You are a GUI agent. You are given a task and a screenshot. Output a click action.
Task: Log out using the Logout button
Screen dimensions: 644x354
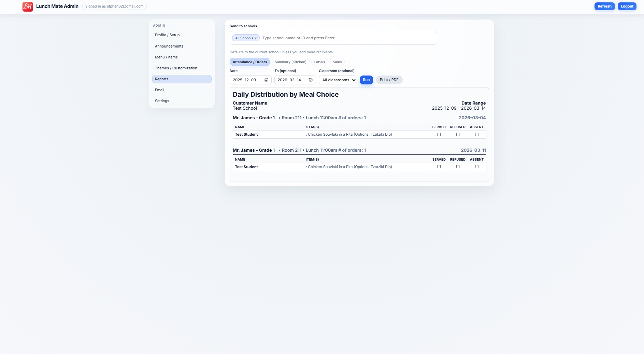(627, 6)
